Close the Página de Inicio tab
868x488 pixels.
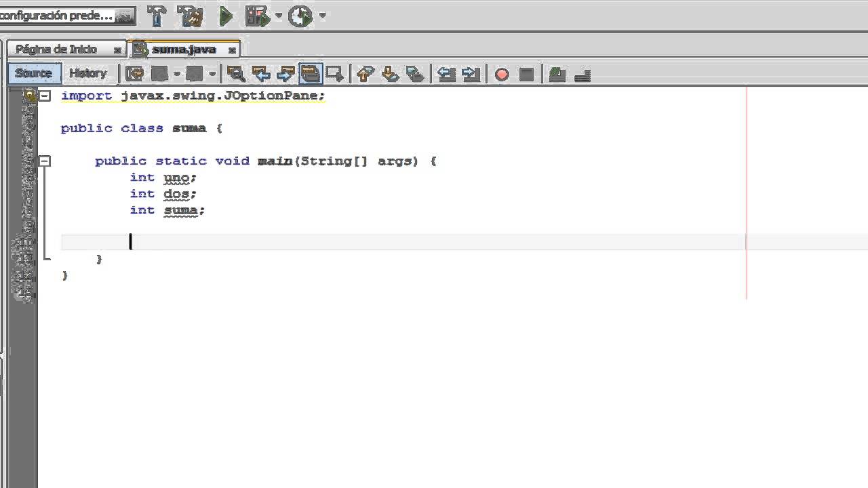[x=117, y=50]
